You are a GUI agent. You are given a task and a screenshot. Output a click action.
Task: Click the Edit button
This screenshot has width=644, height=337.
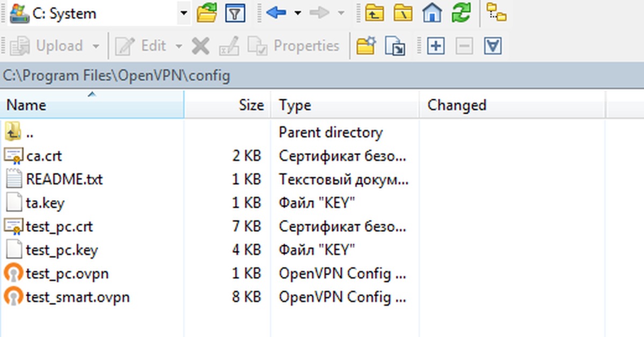[x=141, y=46]
